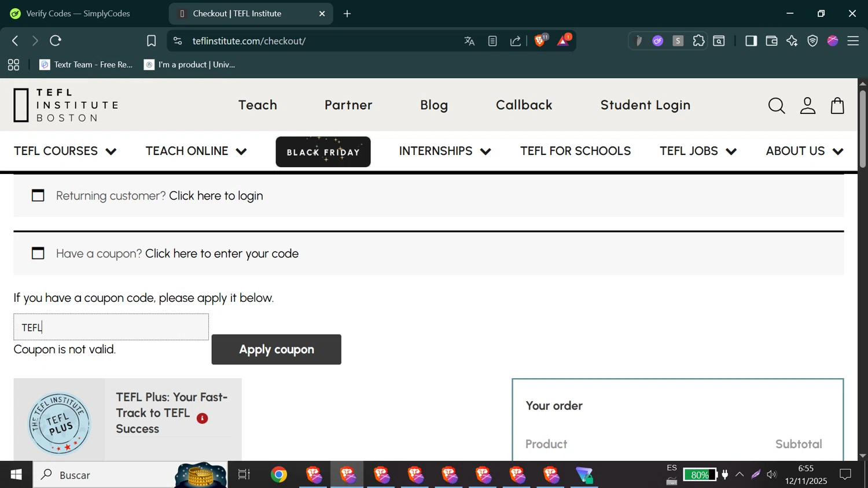
Task: Open the browser hamburger menu
Action: pyautogui.click(x=853, y=40)
